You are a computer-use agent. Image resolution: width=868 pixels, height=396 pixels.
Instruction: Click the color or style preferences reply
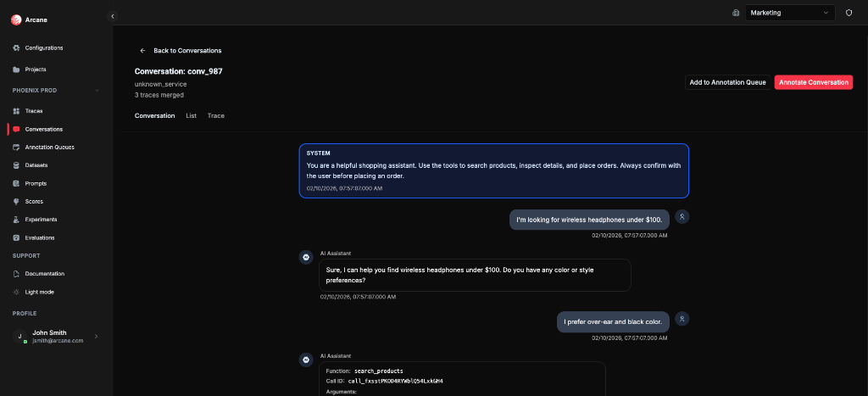click(475, 276)
